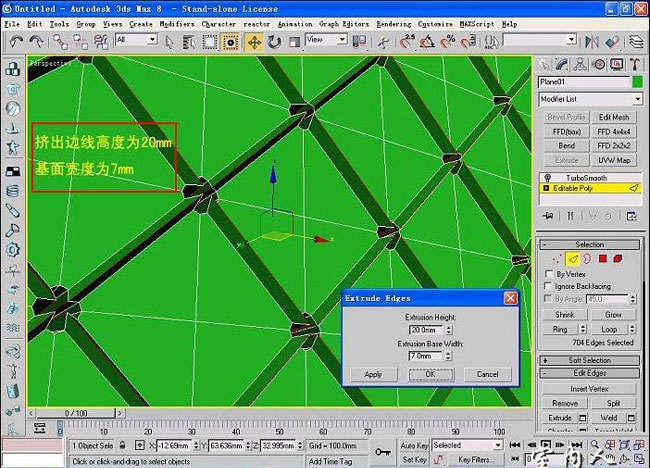Click Configure Modifier Sets icon
Viewport: 650px width, 468px height.
pos(631,216)
